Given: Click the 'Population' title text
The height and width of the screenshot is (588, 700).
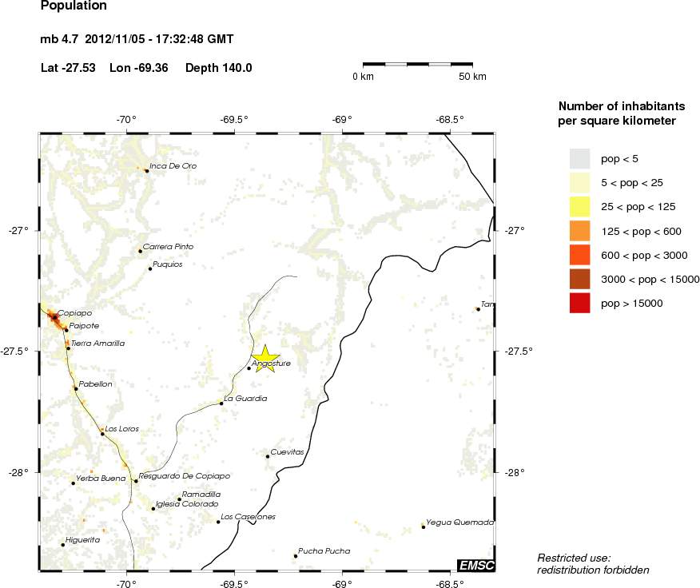Looking at the screenshot, I should 74,7.
